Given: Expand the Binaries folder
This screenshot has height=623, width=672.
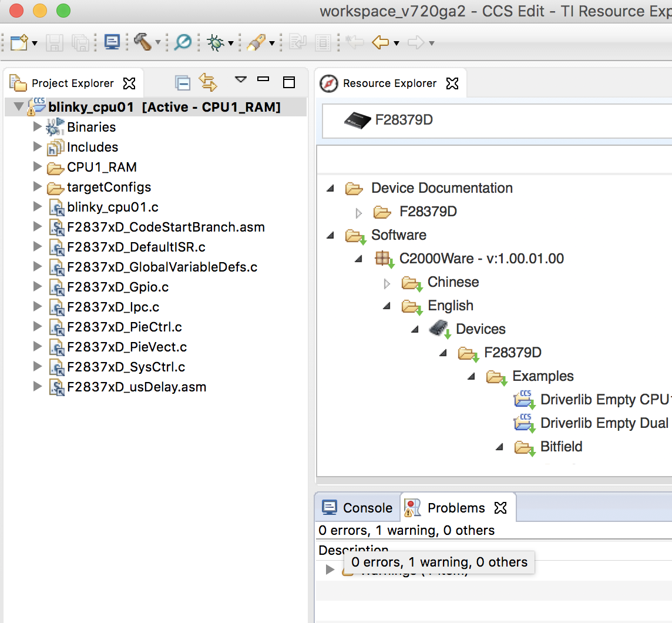Looking at the screenshot, I should pos(38,126).
